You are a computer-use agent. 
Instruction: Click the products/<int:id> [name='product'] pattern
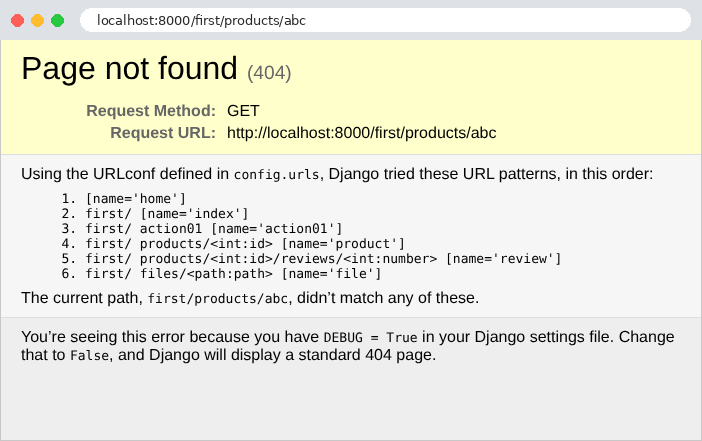245,244
